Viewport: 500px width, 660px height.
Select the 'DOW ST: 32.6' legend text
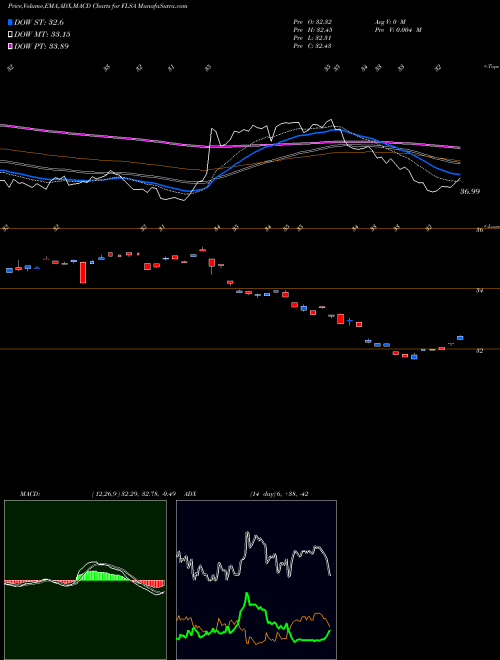[39, 22]
